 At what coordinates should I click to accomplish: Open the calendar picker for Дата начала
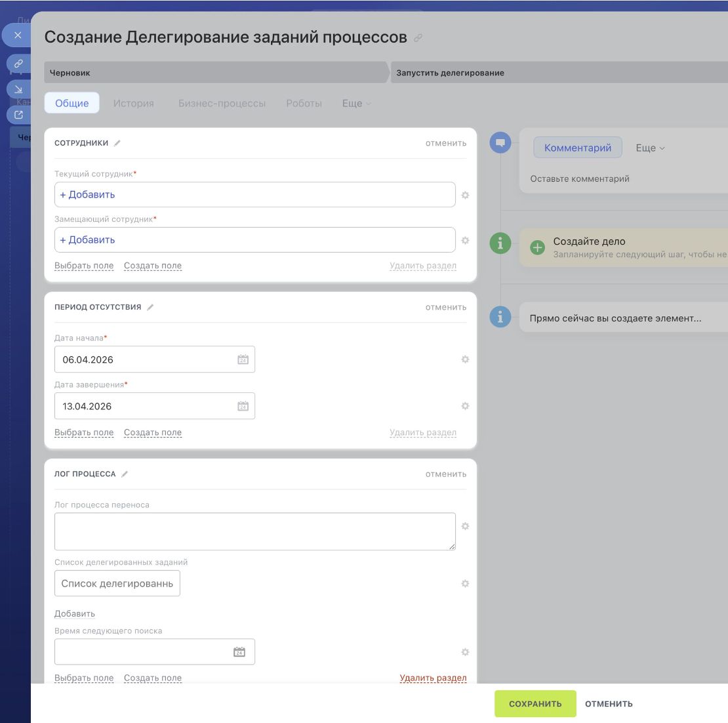pos(243,360)
